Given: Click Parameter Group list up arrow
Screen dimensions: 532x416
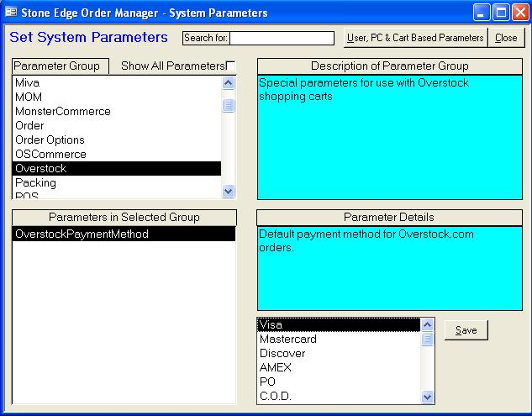Looking at the screenshot, I should 229,83.
